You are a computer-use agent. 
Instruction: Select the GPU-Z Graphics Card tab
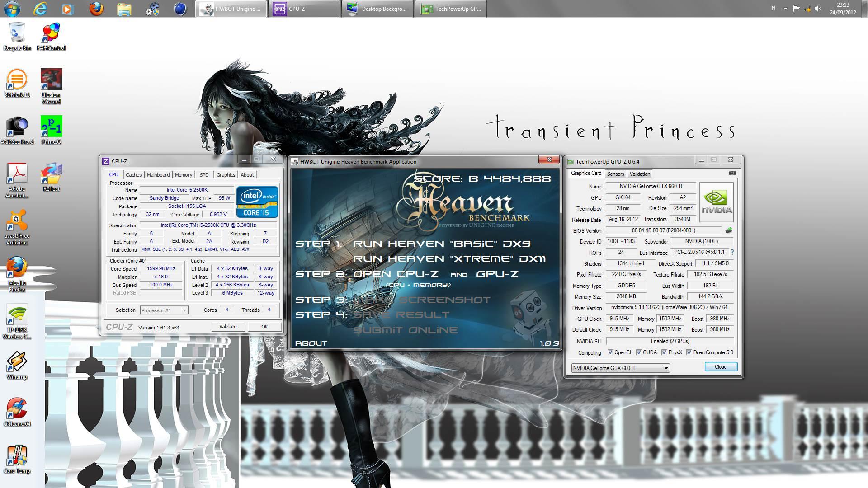[586, 173]
